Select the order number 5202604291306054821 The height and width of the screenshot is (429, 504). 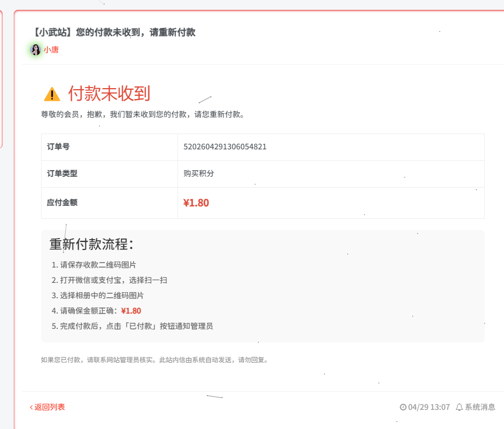(x=225, y=147)
